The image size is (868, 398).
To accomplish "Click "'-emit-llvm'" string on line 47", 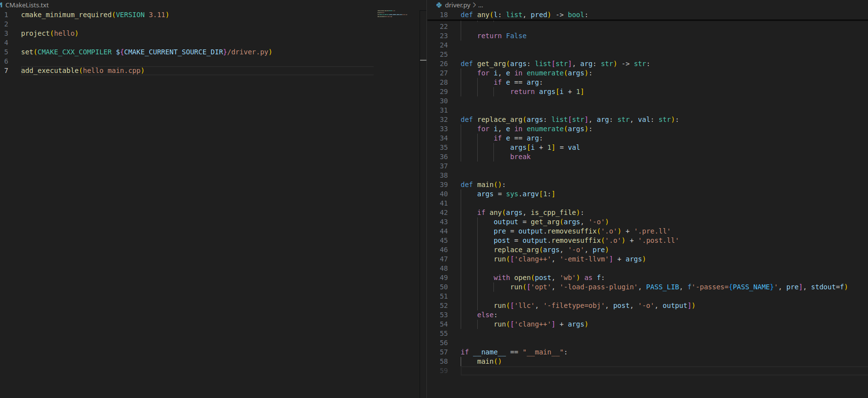I will coord(586,259).
